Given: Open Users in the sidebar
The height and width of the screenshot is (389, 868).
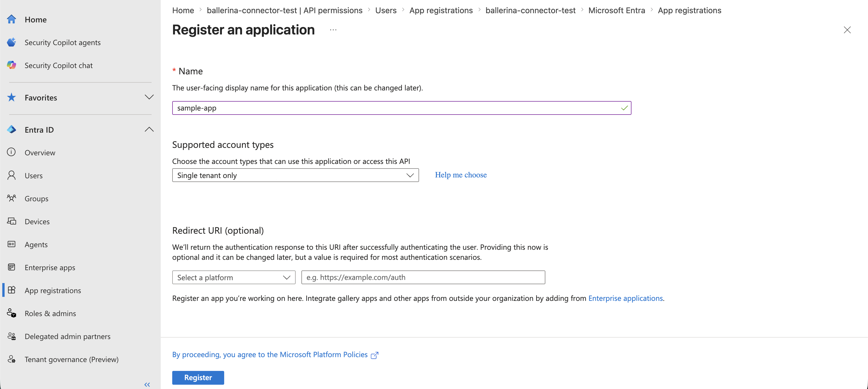Looking at the screenshot, I should [33, 176].
